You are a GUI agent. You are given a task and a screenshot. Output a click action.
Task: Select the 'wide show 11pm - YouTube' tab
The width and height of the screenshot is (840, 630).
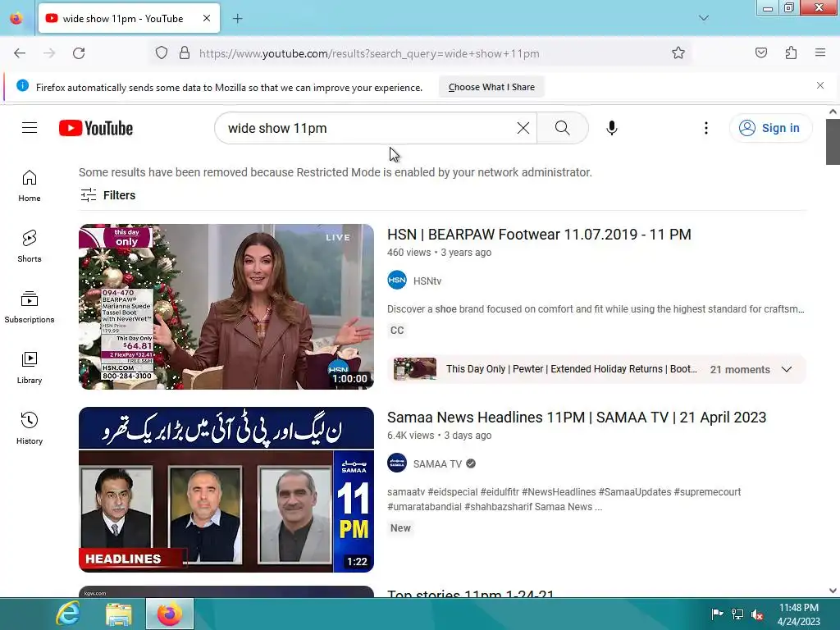[x=129, y=18]
